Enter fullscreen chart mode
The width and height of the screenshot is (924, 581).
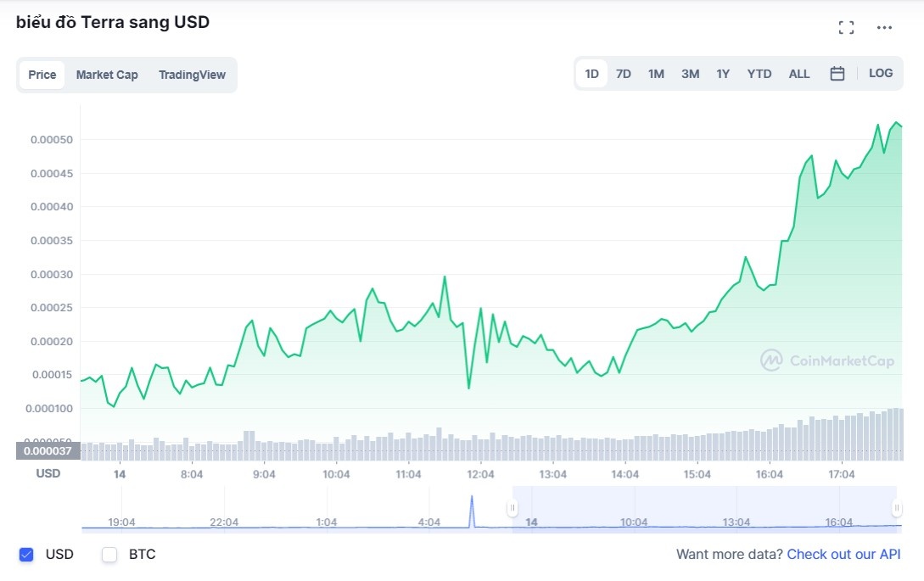coord(846,27)
